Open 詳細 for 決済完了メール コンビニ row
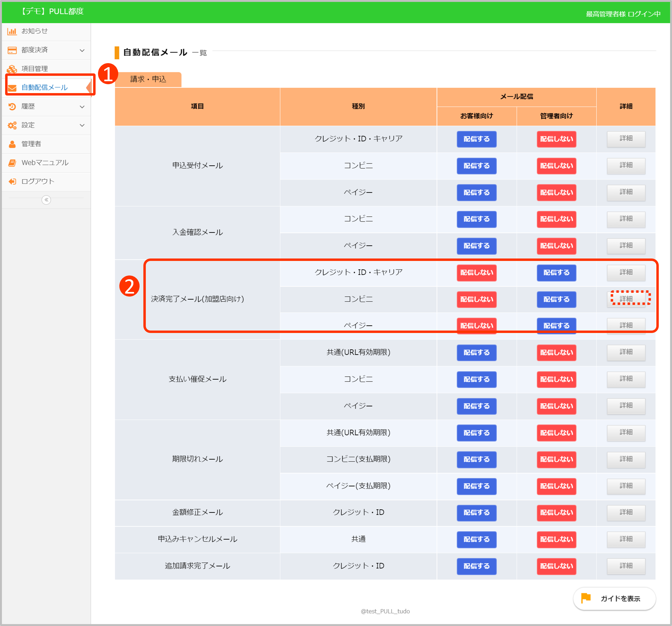 click(626, 299)
